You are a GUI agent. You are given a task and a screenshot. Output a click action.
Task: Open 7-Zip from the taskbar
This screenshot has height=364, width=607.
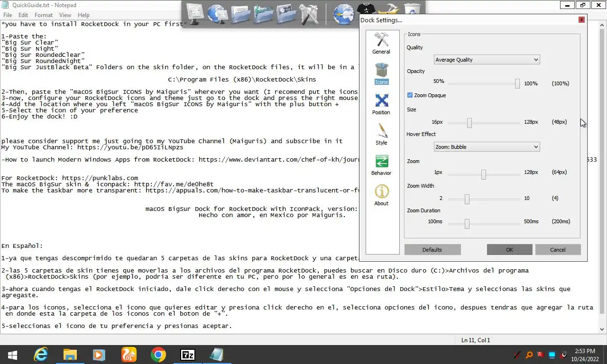188,355
